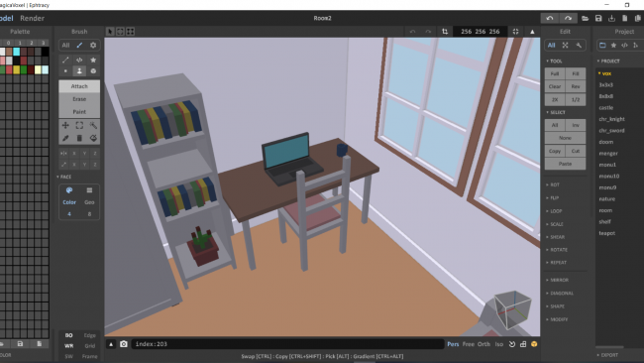Pick the cyan palette swatch

pos(17,52)
